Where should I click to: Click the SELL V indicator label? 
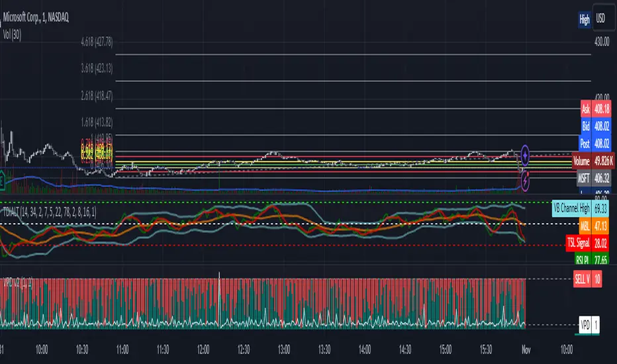point(587,279)
